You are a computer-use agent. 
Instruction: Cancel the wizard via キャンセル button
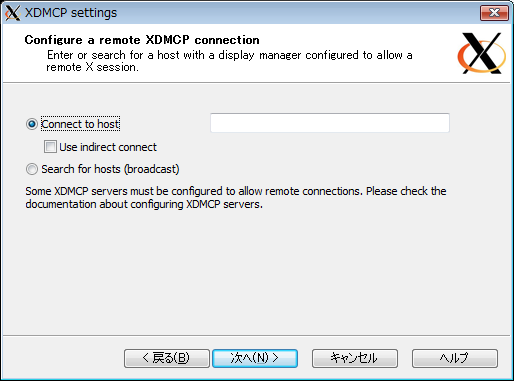click(355, 358)
